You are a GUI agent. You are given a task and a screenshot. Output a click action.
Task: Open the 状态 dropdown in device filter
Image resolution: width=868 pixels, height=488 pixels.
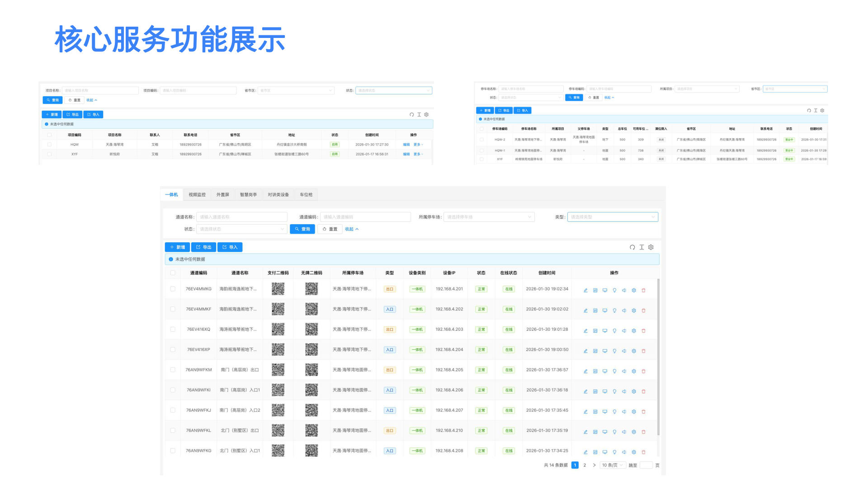pos(242,229)
